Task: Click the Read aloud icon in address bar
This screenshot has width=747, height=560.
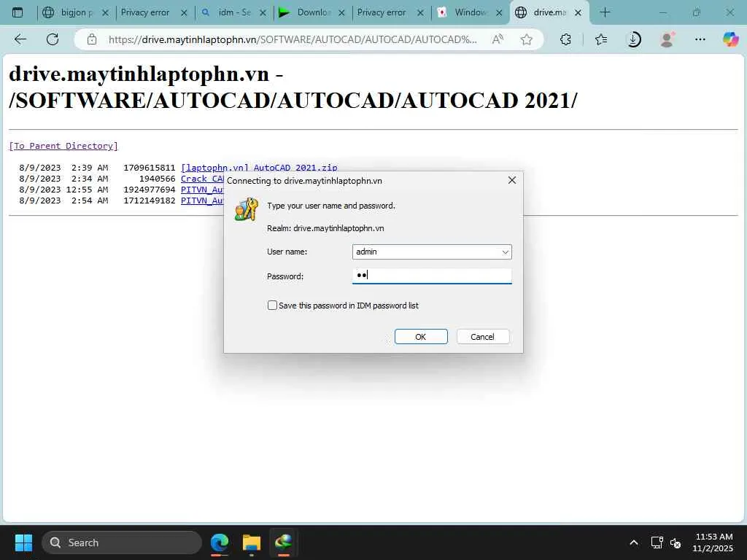Action: (498, 39)
